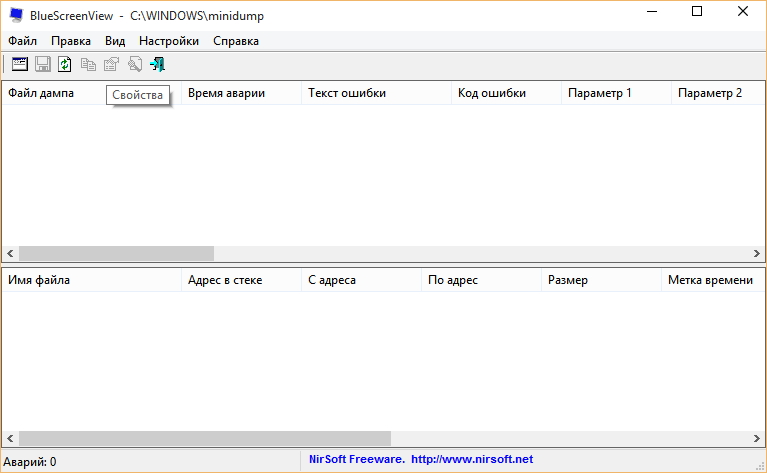Viewport: 767px width, 473px height.
Task: Sort by Имя файла column header
Action: click(91, 280)
